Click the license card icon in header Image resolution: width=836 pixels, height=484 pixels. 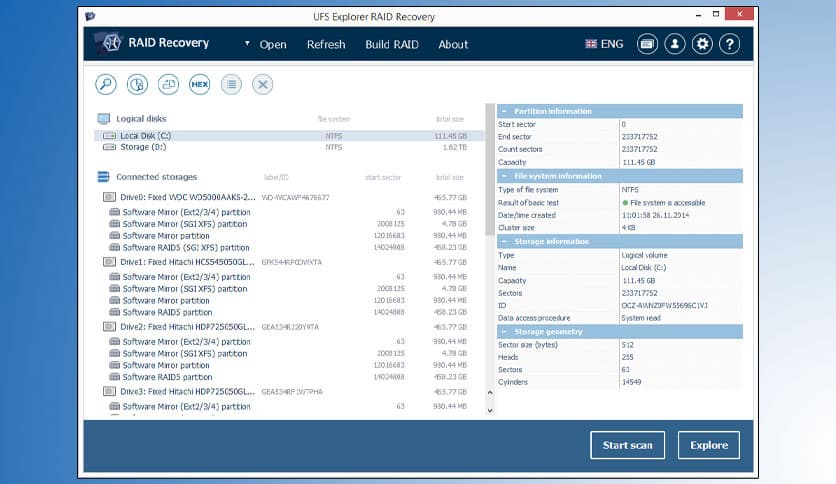point(648,44)
